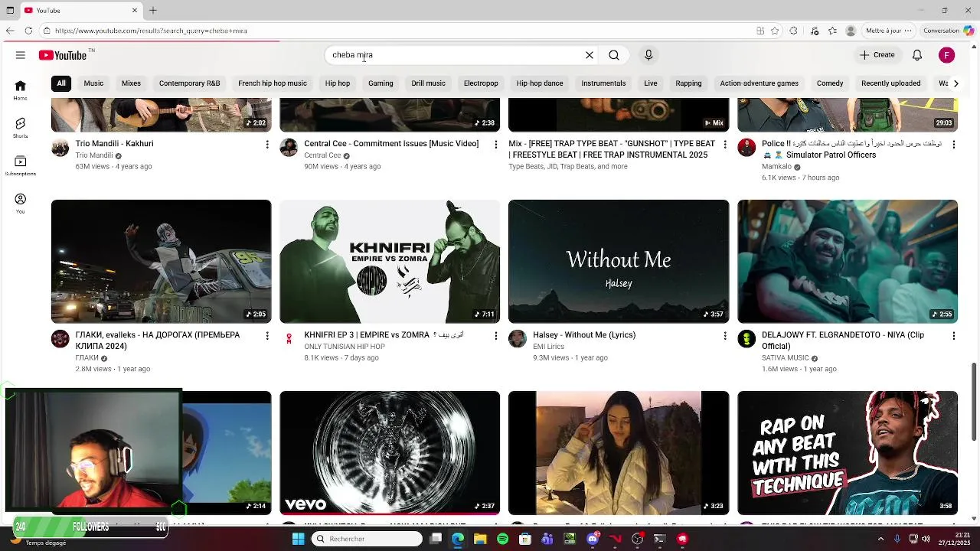Click the 'Mettre à jour' update button

[888, 31]
